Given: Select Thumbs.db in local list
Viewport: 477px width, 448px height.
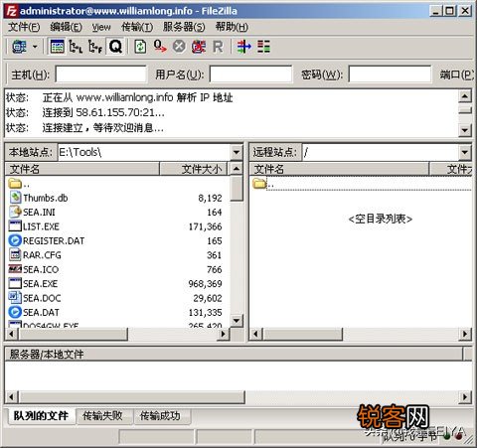Looking at the screenshot, I should pyautogui.click(x=39, y=198).
